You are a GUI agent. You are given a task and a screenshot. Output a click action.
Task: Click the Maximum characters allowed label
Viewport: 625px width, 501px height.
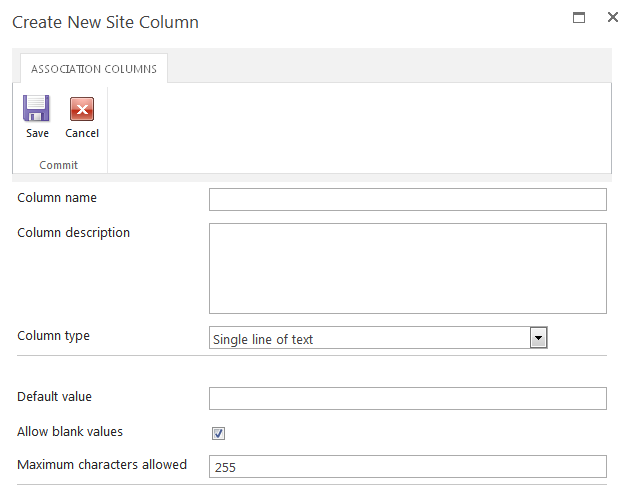[x=102, y=465]
